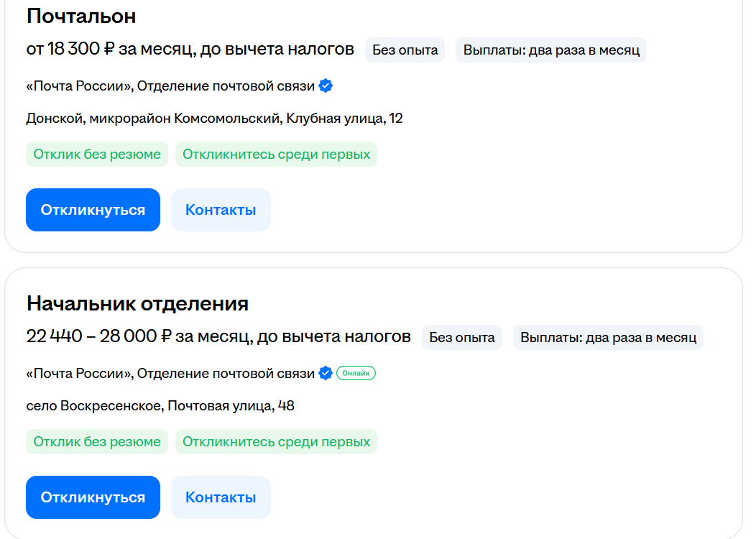Open the Начальник отделения vacancy title
Viewport: 756px width, 539px height.
[137, 303]
